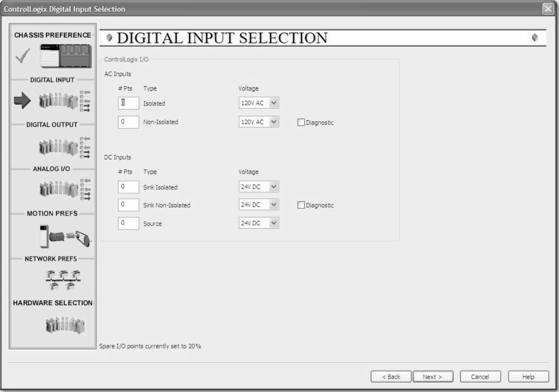
Task: Go back with the Back button
Action: (x=391, y=377)
